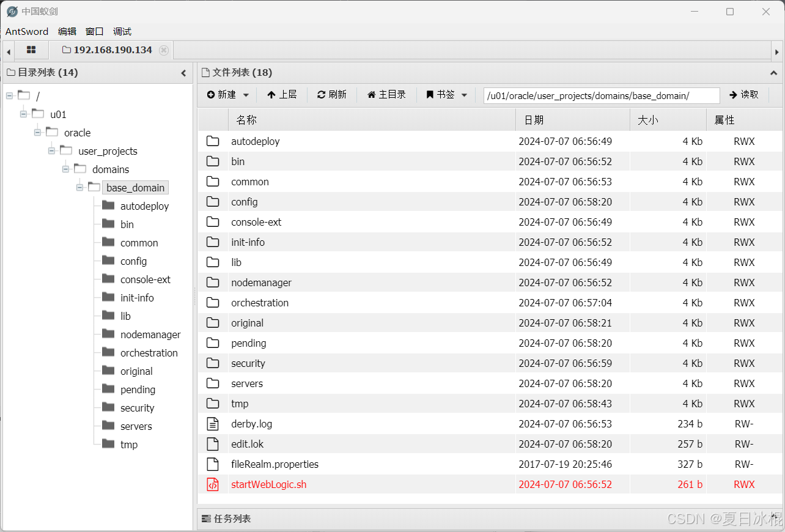Click the config folder icon in the file list
785x532 pixels.
coord(213,202)
